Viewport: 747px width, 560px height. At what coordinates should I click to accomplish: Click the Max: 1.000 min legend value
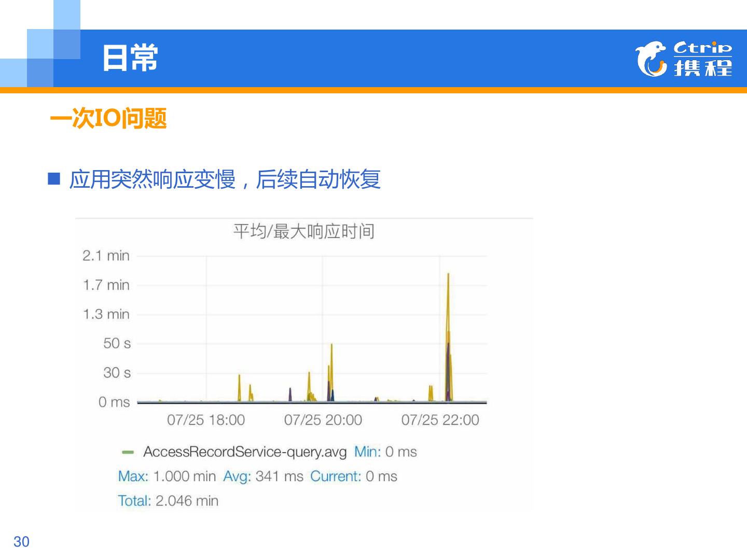[x=167, y=477]
